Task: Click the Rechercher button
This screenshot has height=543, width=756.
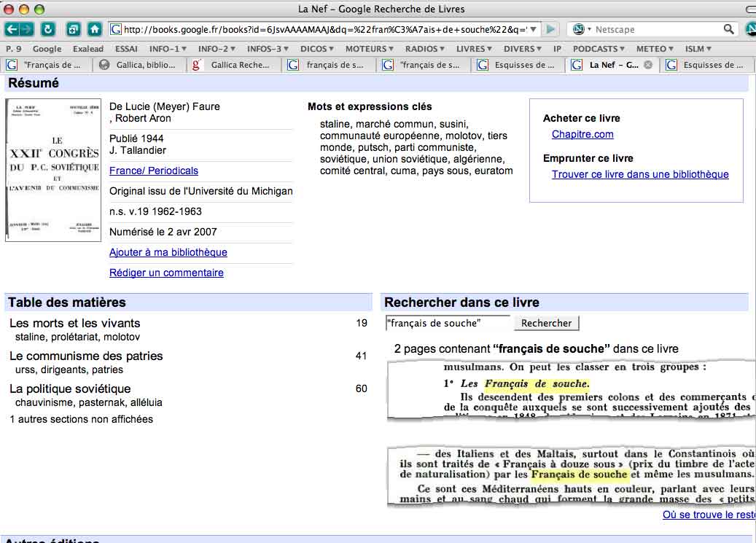Action: (546, 323)
